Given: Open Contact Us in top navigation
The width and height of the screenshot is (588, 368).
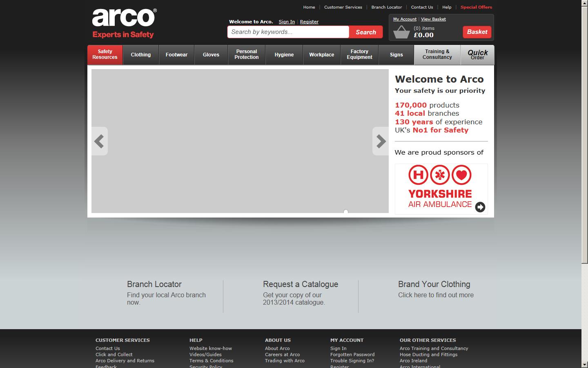Looking at the screenshot, I should [x=422, y=7].
